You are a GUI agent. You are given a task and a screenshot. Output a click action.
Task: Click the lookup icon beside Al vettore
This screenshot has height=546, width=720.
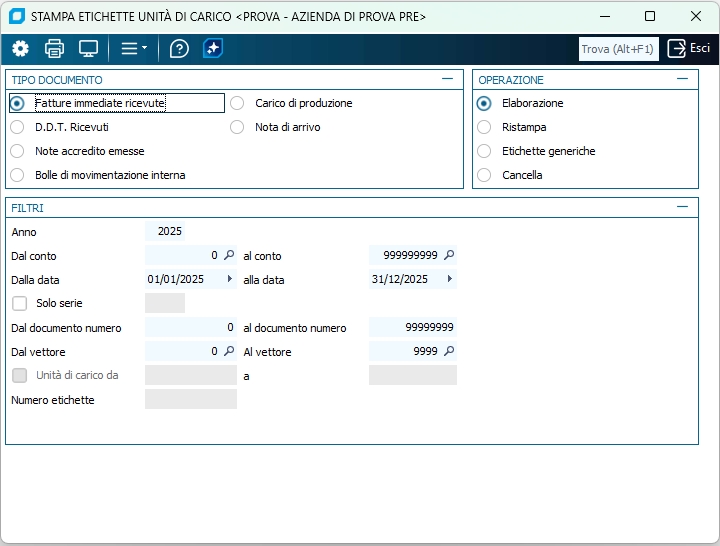click(449, 352)
